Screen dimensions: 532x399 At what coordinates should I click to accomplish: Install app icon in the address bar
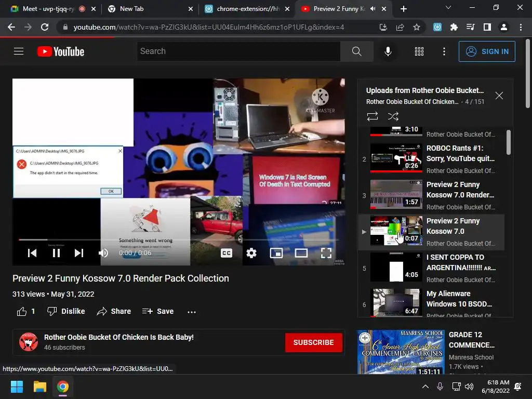(383, 27)
